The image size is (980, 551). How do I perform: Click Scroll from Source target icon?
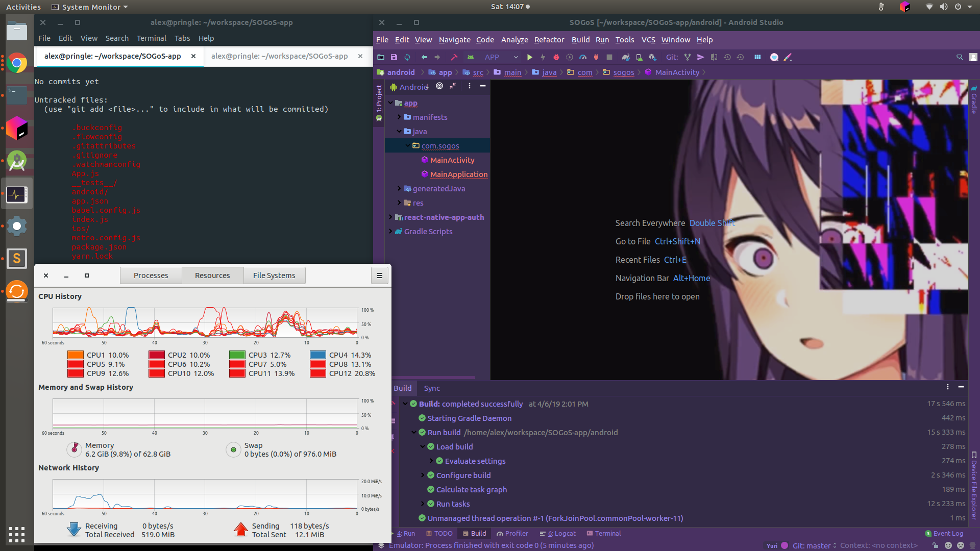pyautogui.click(x=439, y=86)
